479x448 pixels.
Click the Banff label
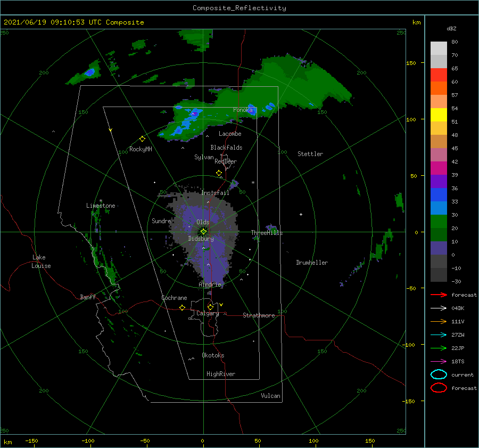tap(88, 297)
